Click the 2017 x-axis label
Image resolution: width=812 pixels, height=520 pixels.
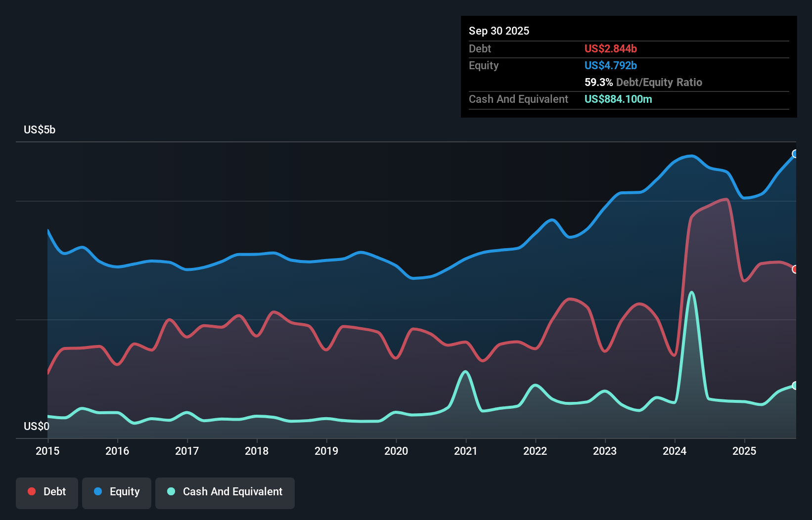187,451
